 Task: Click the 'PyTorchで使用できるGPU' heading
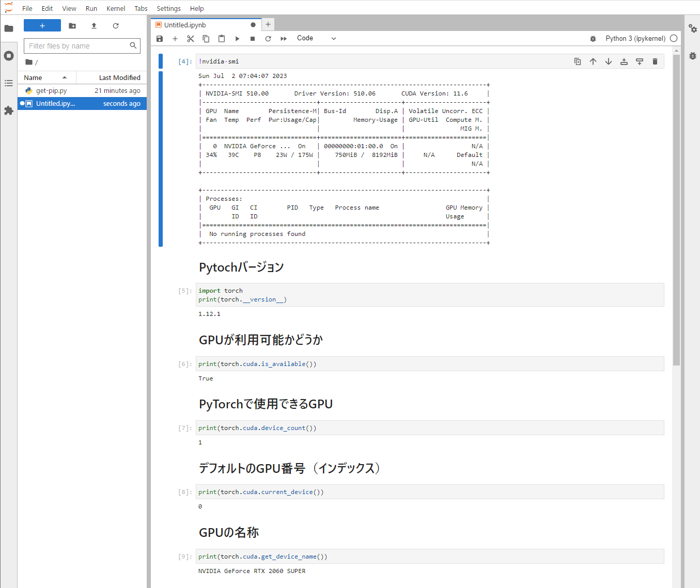[x=266, y=404]
